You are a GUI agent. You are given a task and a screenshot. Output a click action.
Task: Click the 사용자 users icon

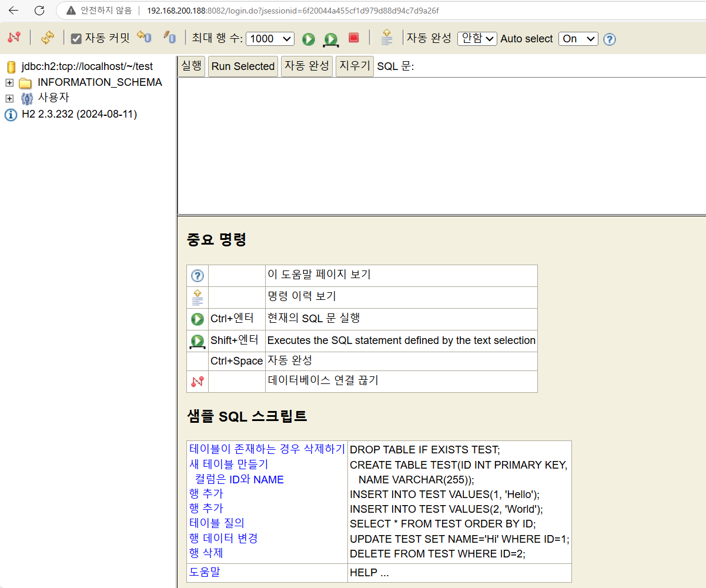[27, 98]
